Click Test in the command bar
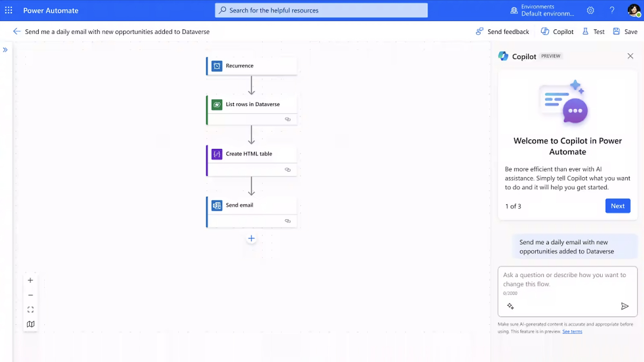This screenshot has width=644, height=362. (594, 32)
